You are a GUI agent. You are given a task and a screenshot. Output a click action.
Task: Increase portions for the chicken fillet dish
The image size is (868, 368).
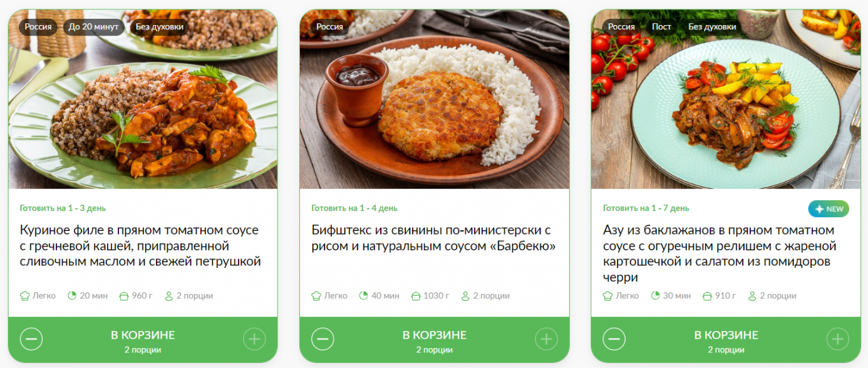(x=254, y=339)
